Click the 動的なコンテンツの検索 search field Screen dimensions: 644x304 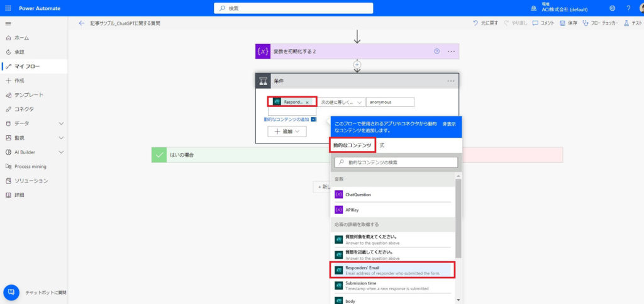click(x=396, y=162)
